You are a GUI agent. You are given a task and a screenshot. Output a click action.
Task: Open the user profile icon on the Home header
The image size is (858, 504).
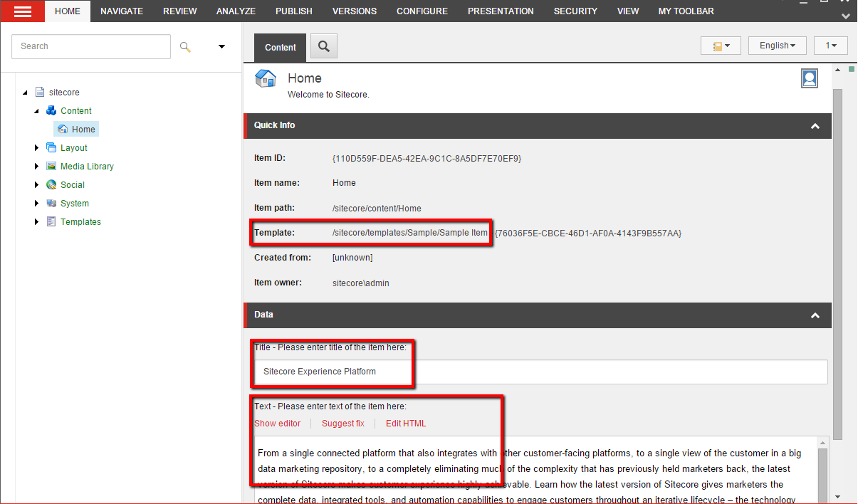click(x=809, y=78)
